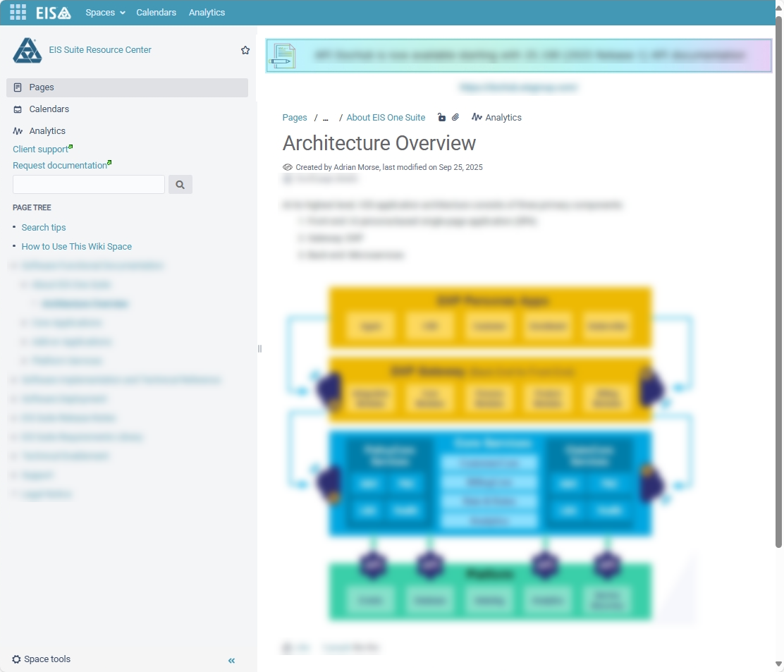The image size is (784, 672).
Task: Click the page restrictions lock icon
Action: pos(441,117)
